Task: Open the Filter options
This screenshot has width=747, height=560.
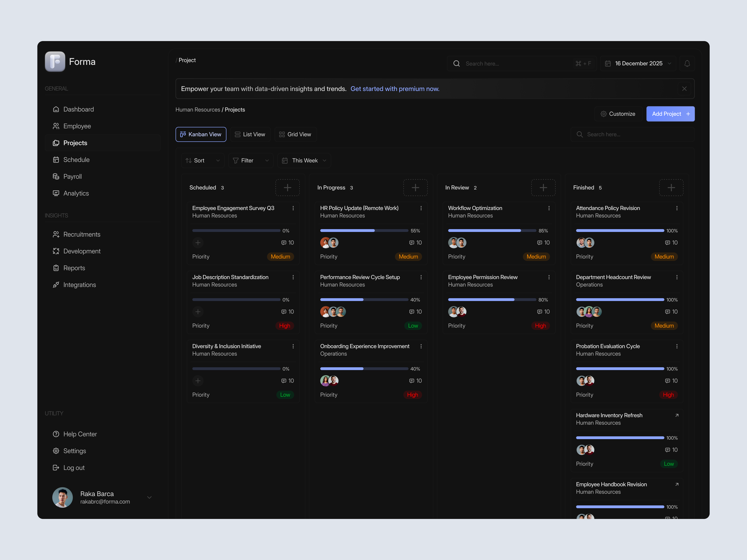Action: [x=250, y=160]
